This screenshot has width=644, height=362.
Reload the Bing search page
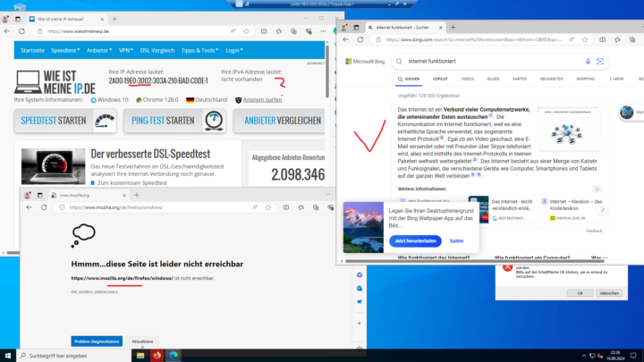[360, 40]
